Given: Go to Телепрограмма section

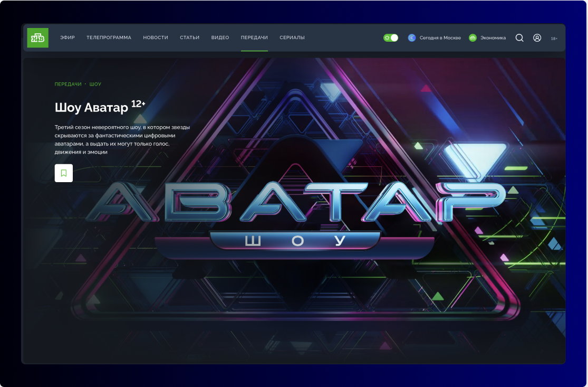Looking at the screenshot, I should (109, 37).
